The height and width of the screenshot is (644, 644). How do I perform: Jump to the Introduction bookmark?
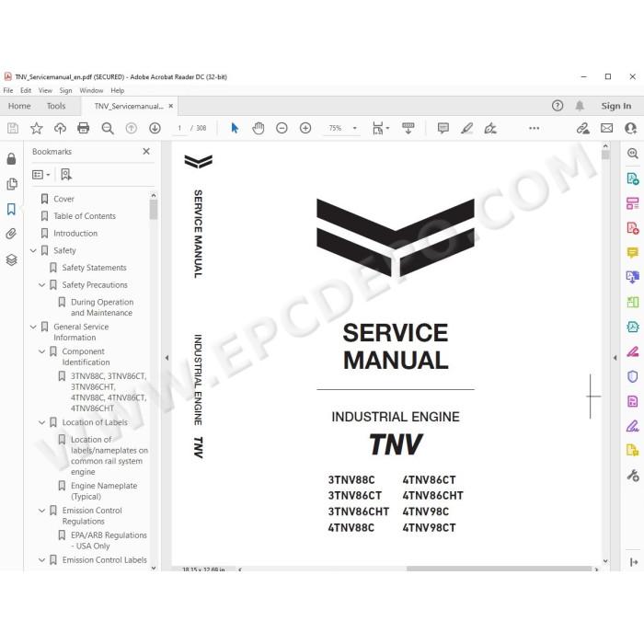(x=75, y=234)
